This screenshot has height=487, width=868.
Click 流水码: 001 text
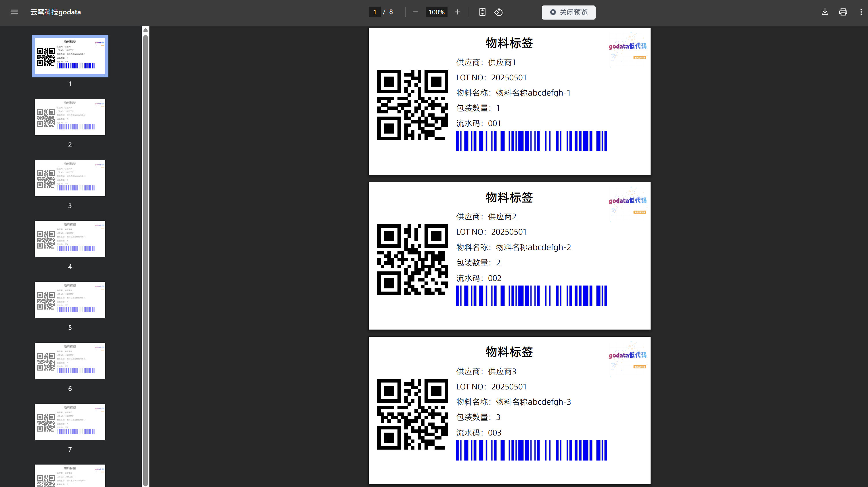coord(479,123)
